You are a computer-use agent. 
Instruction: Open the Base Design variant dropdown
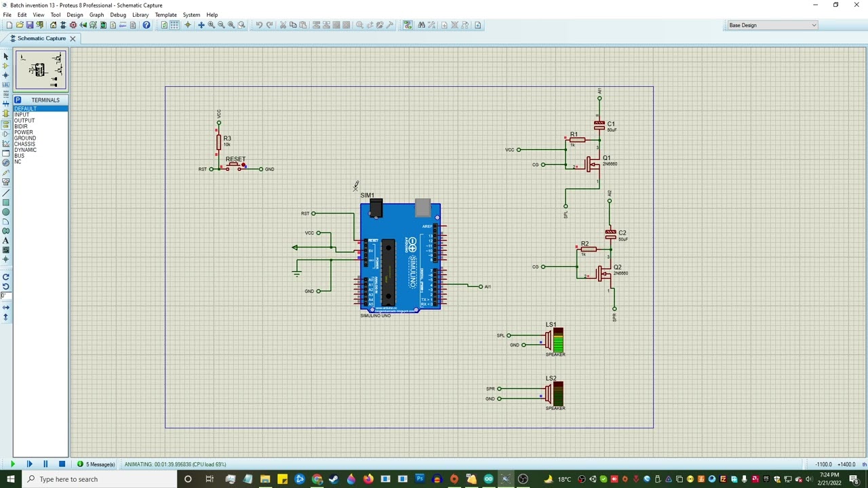pos(772,25)
